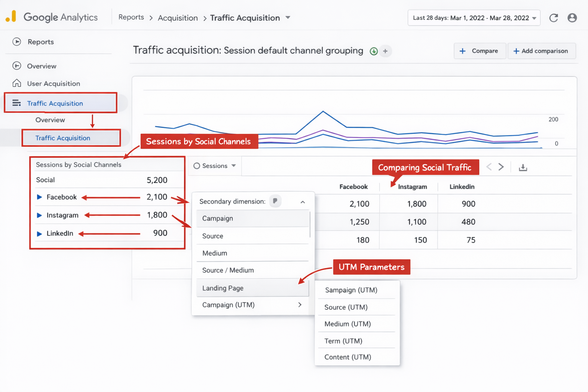Click the home icon beside User Acquisition
The width and height of the screenshot is (588, 392).
tap(16, 83)
